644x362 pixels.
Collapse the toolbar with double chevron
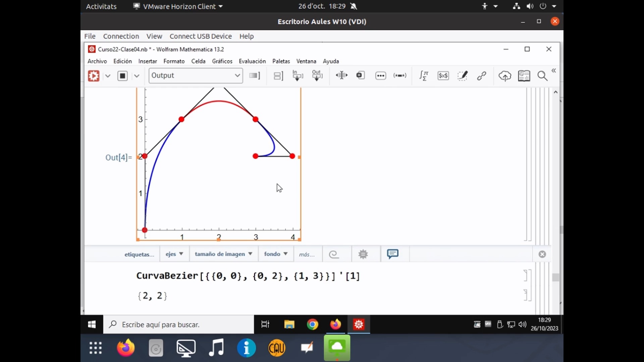[x=554, y=71]
